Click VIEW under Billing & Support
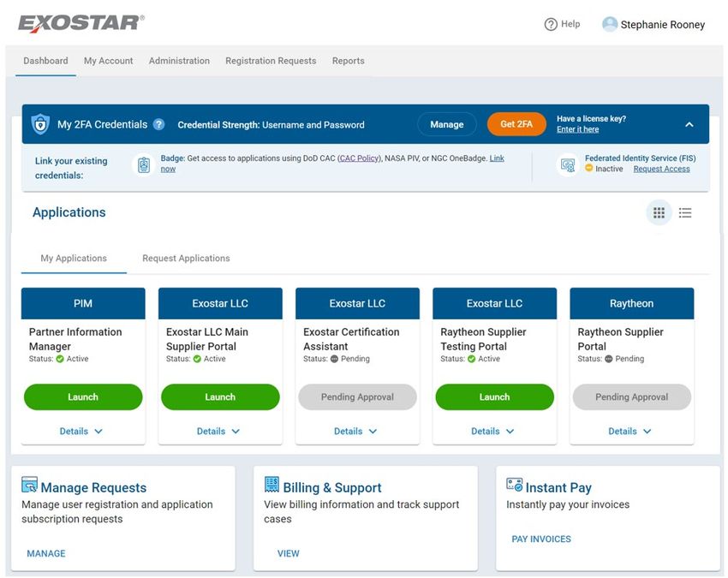This screenshot has width=728, height=578. pyautogui.click(x=289, y=553)
